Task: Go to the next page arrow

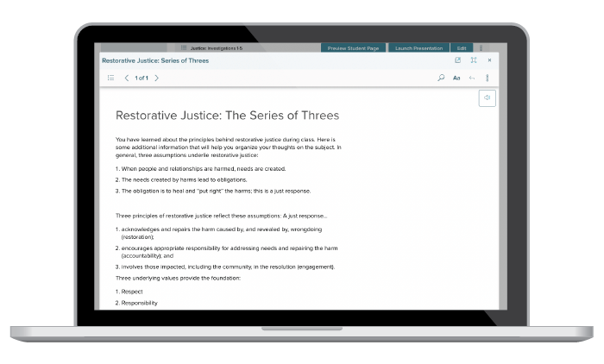Action: pyautogui.click(x=156, y=78)
